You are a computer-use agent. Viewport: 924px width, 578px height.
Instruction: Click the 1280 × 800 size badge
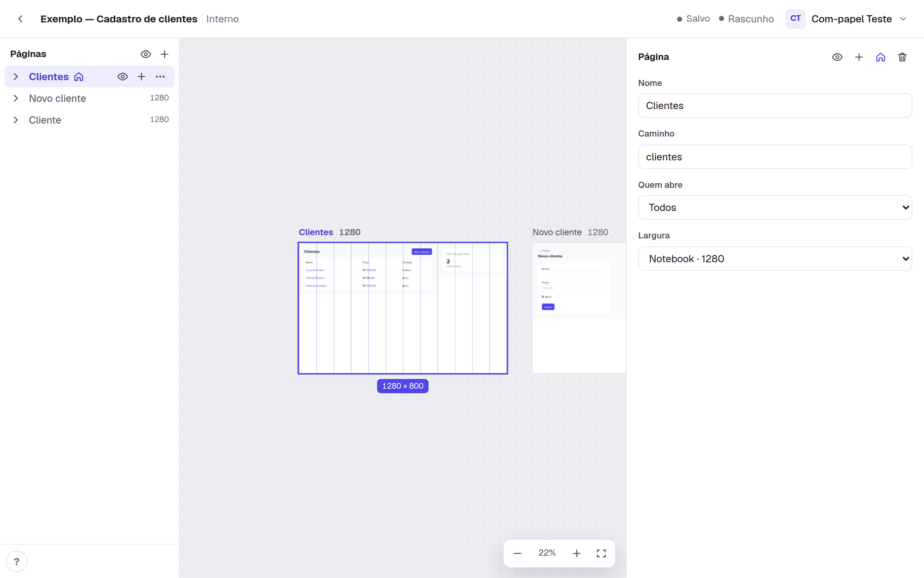403,386
